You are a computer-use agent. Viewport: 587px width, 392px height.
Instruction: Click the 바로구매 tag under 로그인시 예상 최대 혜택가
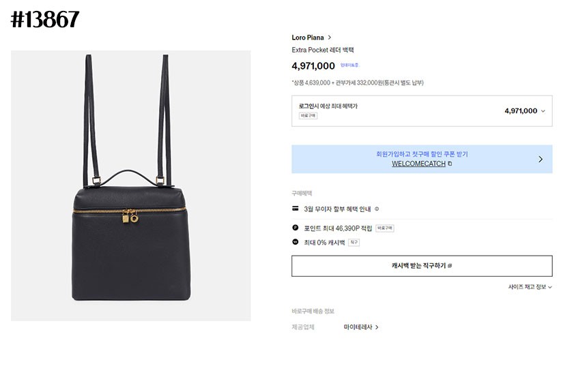308,116
